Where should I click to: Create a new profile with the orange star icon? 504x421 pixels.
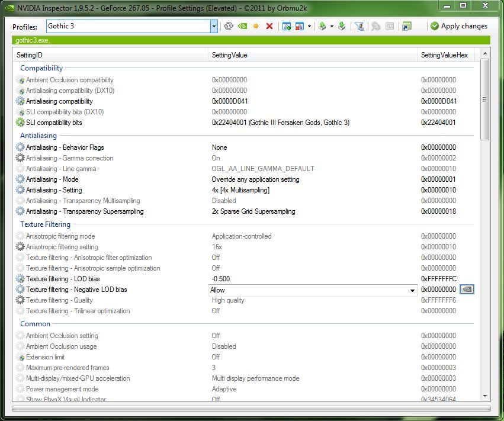pyautogui.click(x=256, y=26)
